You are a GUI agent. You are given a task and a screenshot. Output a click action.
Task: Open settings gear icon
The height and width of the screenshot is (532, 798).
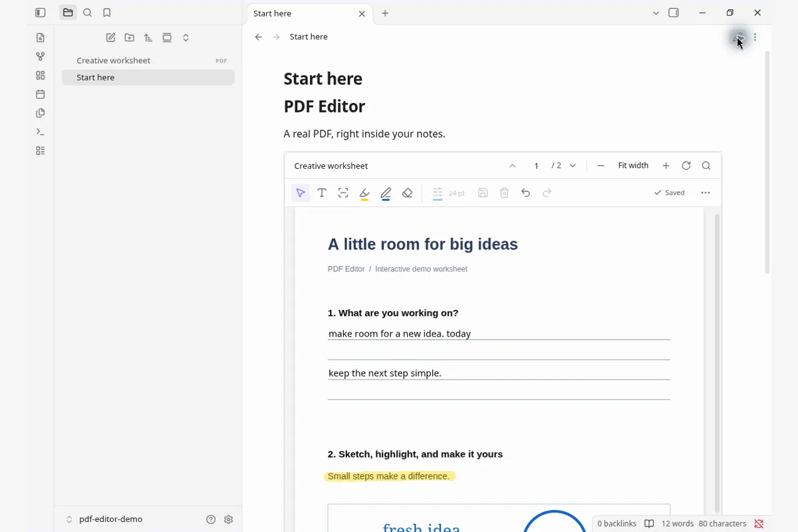(229, 519)
